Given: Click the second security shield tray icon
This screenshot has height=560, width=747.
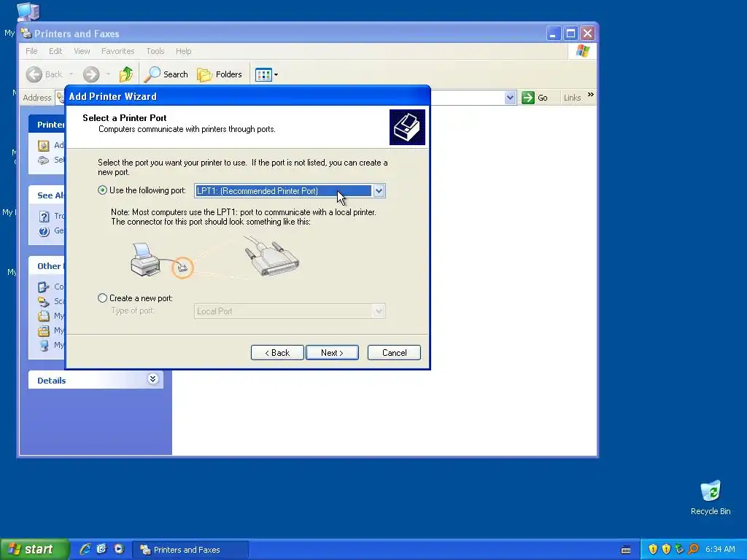Looking at the screenshot, I should pyautogui.click(x=666, y=549).
